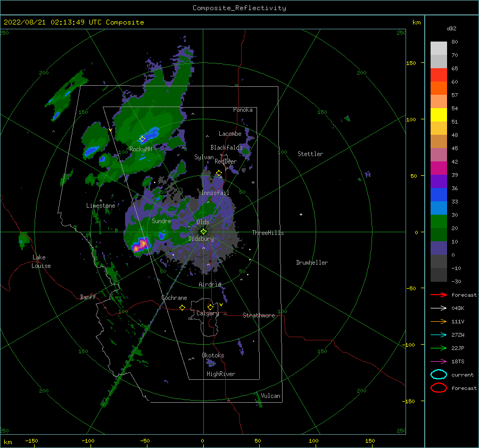Click the Lacombe label

click(x=230, y=134)
